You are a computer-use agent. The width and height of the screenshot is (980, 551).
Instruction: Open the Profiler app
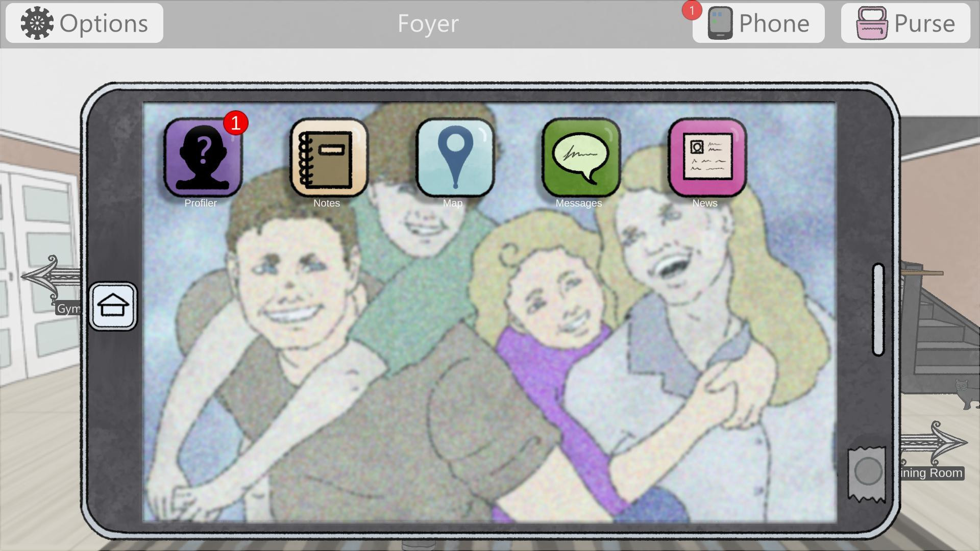[x=203, y=158]
